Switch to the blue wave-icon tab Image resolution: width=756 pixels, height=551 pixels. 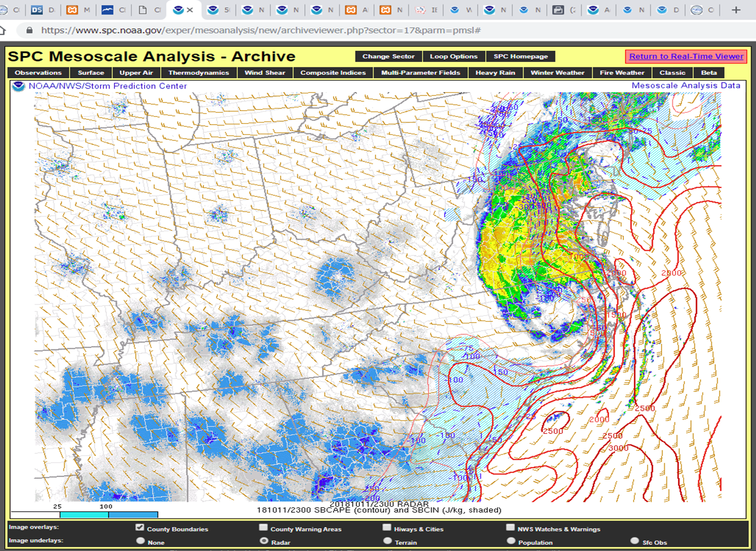[x=113, y=10]
